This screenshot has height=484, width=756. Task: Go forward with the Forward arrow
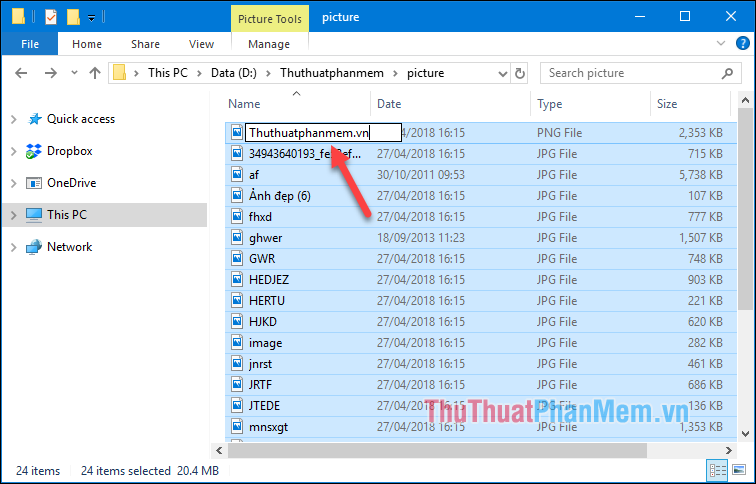[50, 73]
